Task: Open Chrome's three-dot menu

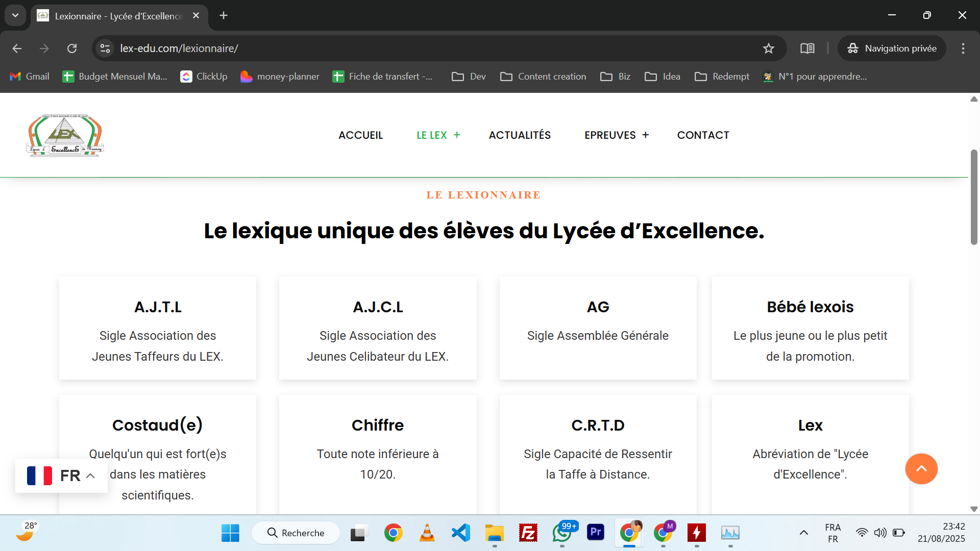Action: (x=963, y=48)
